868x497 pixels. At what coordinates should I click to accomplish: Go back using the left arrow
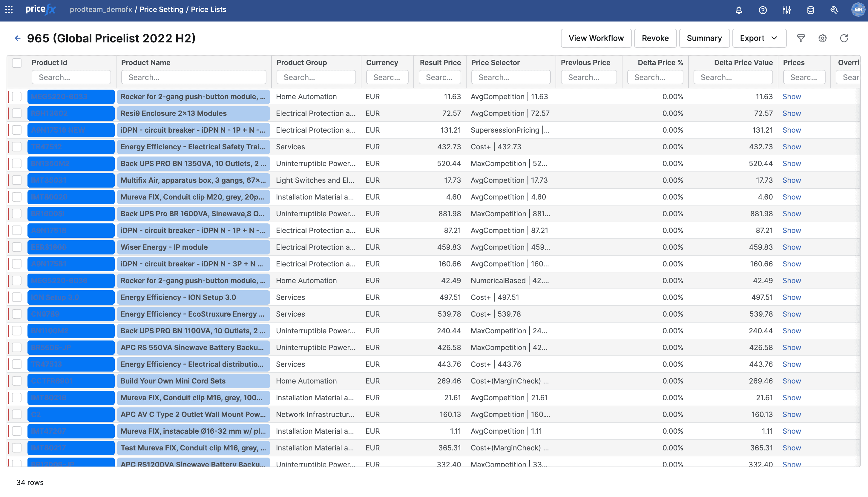[x=17, y=38]
